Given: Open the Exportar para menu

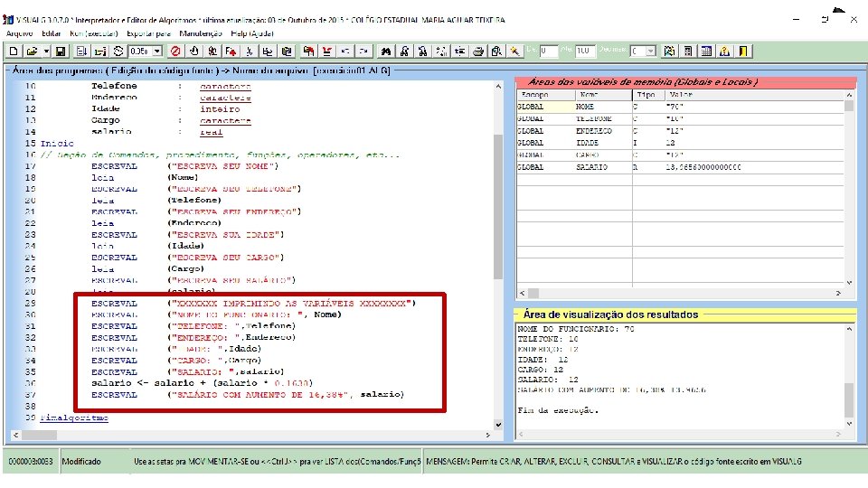Looking at the screenshot, I should click(148, 33).
